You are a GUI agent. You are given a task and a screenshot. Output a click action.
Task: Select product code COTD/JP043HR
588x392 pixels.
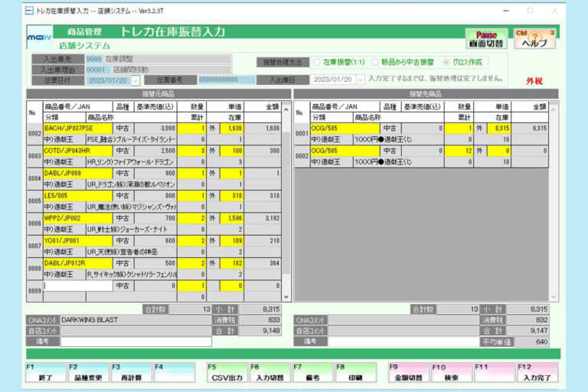pos(77,151)
